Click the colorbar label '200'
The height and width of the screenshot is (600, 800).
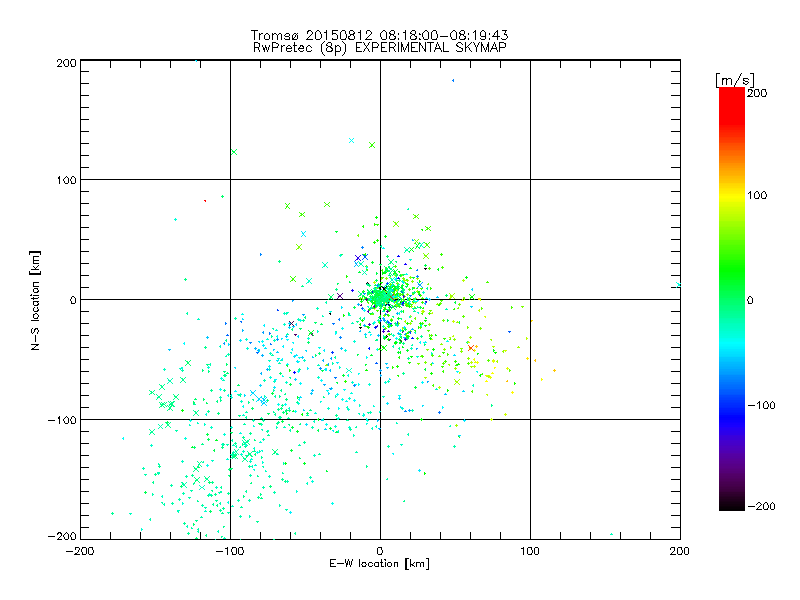pyautogui.click(x=757, y=93)
